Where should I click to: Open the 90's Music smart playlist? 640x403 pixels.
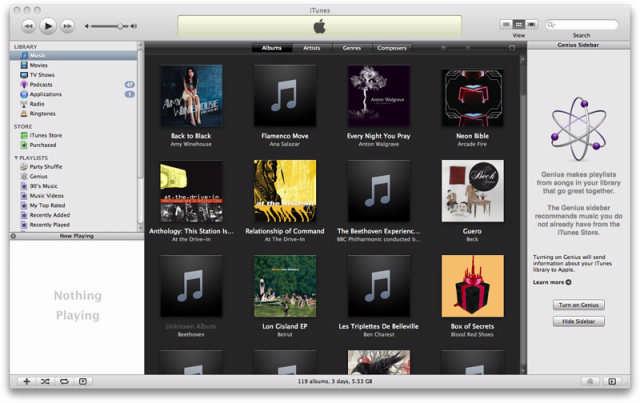tap(73, 186)
